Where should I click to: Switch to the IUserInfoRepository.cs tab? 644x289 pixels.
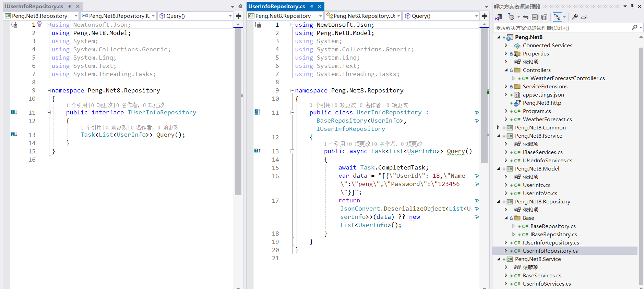[34, 6]
